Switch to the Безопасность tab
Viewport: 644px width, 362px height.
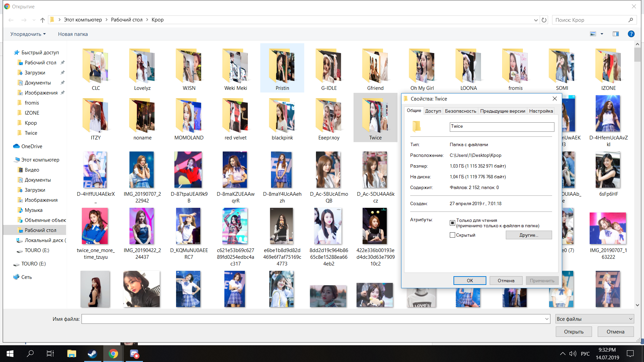tap(460, 111)
